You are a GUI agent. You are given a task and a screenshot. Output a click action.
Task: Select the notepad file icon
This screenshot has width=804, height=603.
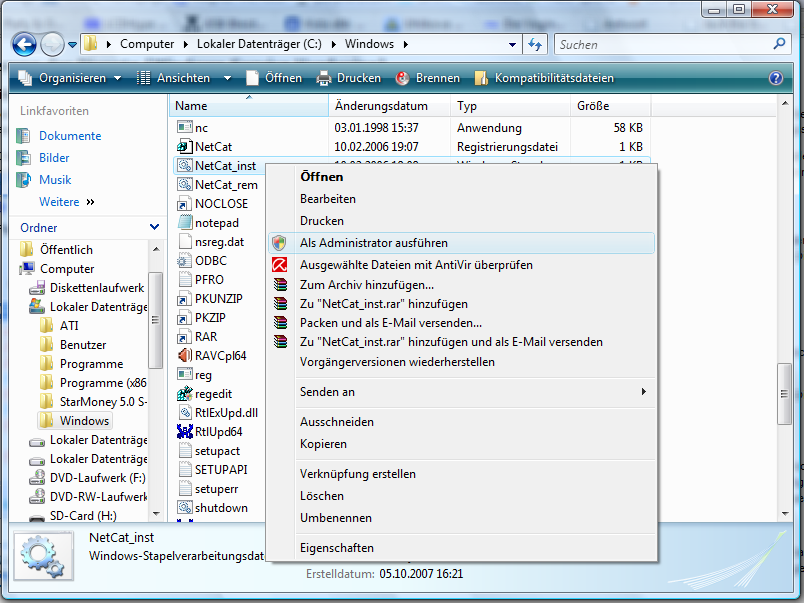(185, 222)
